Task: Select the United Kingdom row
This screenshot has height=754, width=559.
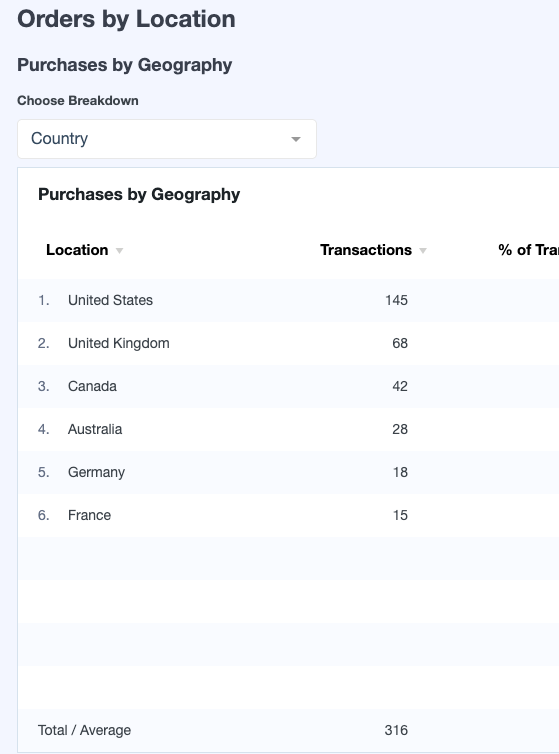Action: coord(289,343)
